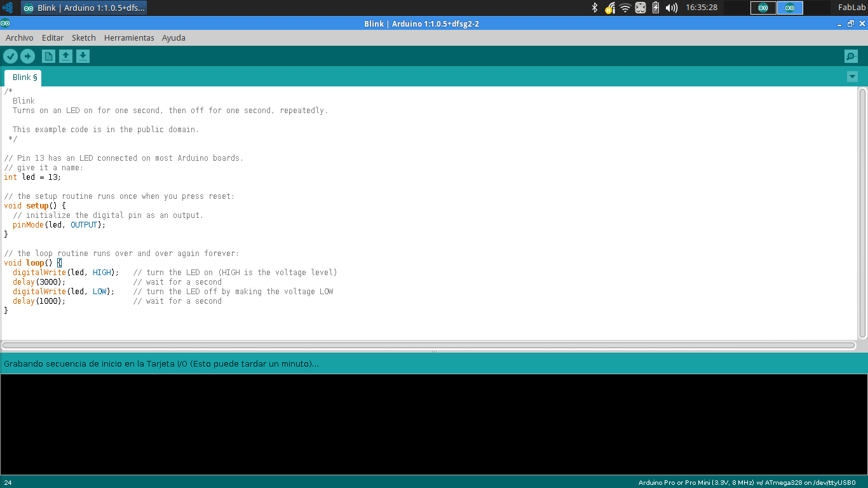This screenshot has width=868, height=488.
Task: Open the Herramientas menu
Action: pyautogui.click(x=129, y=37)
